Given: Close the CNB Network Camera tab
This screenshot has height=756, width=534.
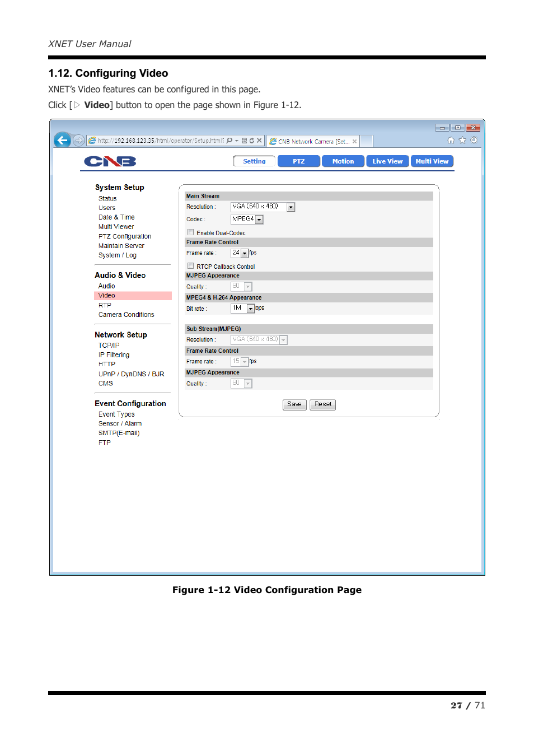Looking at the screenshot, I should click(354, 142).
